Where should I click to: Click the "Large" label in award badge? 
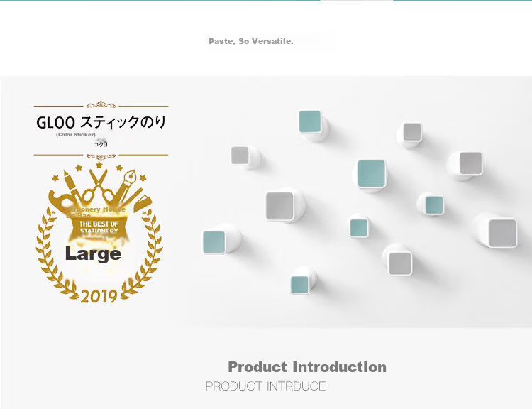[93, 253]
